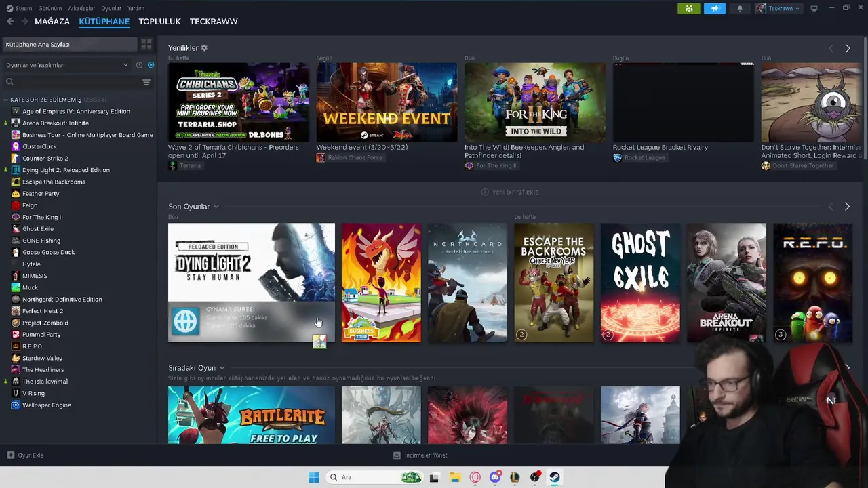Open League of Legends taskbar icon
The height and width of the screenshot is (488, 868).
515,477
